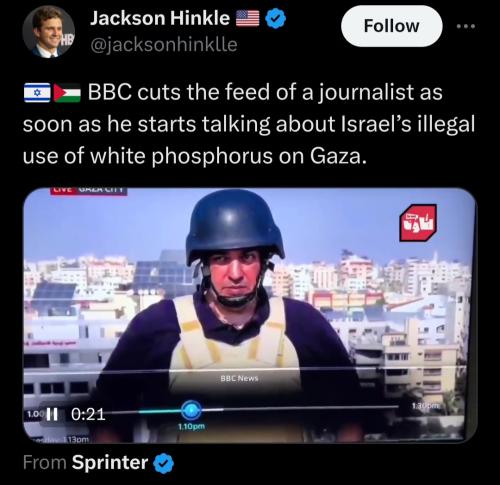Change the 1.00 playback speed setting

point(33,414)
